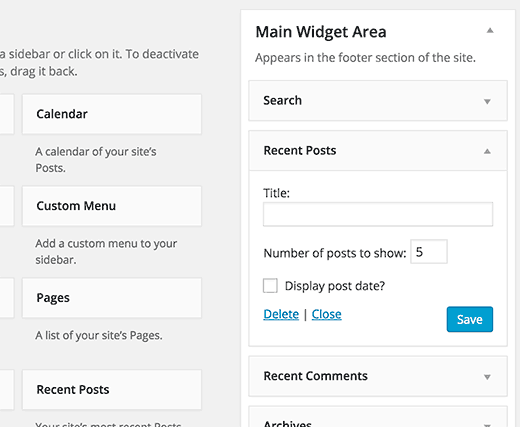Click the Search widget title bar

[x=378, y=100]
